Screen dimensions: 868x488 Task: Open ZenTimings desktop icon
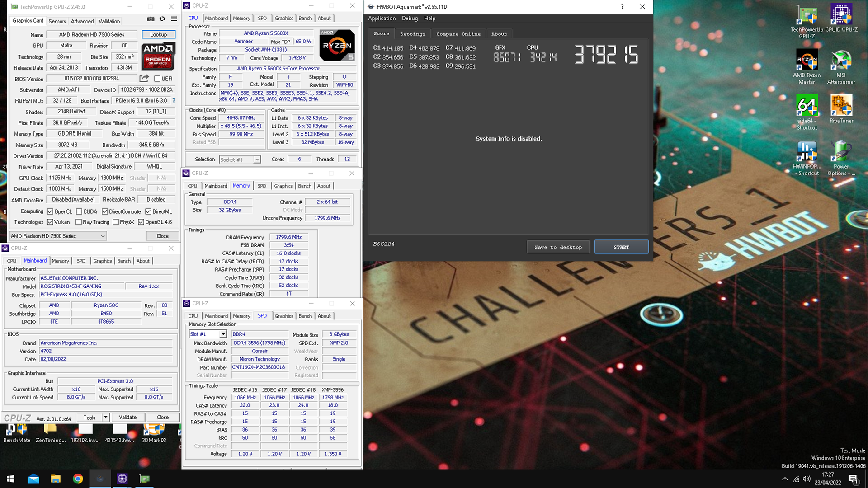[51, 433]
